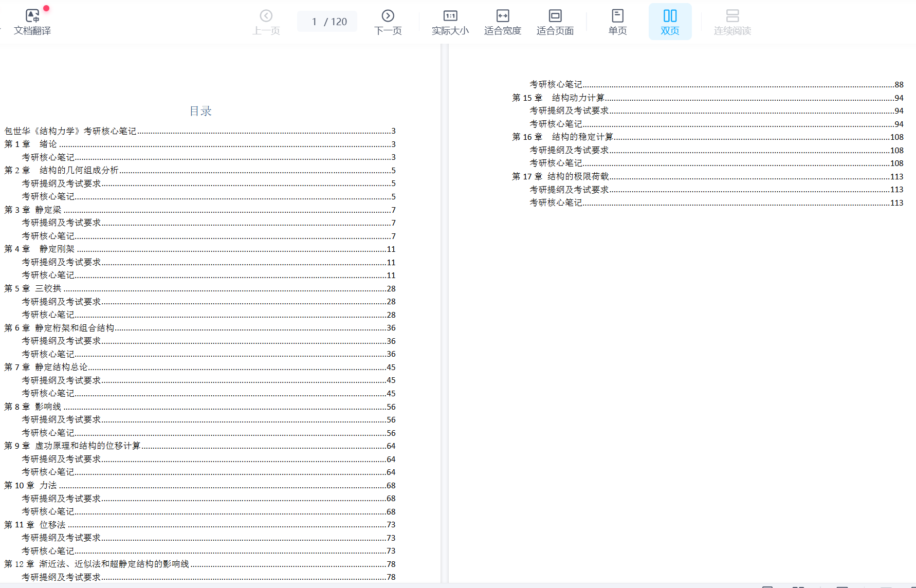The width and height of the screenshot is (916, 588).
Task: Go to the next page
Action: tap(388, 22)
